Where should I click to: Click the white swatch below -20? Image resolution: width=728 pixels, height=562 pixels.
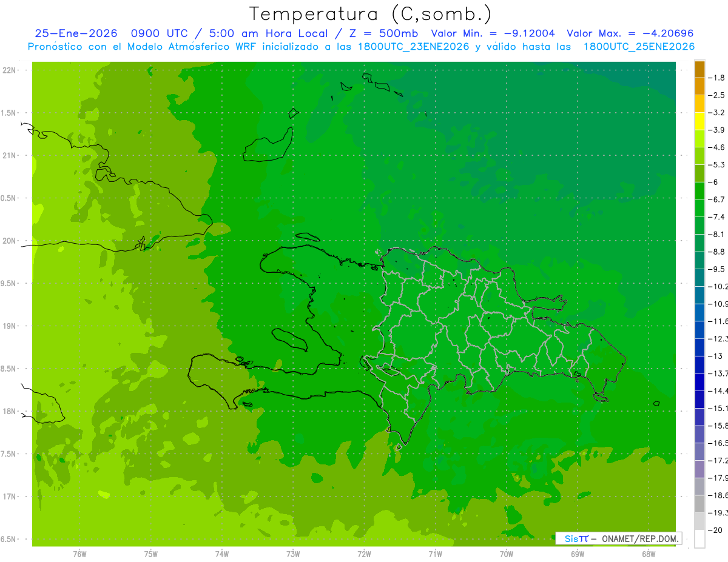point(699,539)
